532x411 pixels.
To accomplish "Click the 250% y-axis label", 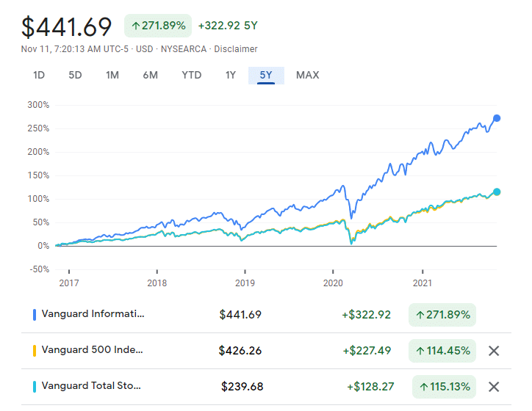I will (x=38, y=128).
